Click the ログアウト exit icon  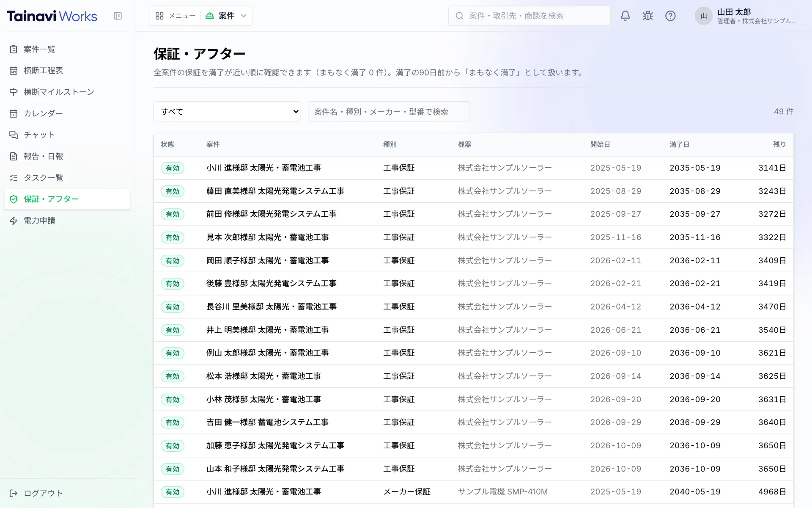point(14,493)
